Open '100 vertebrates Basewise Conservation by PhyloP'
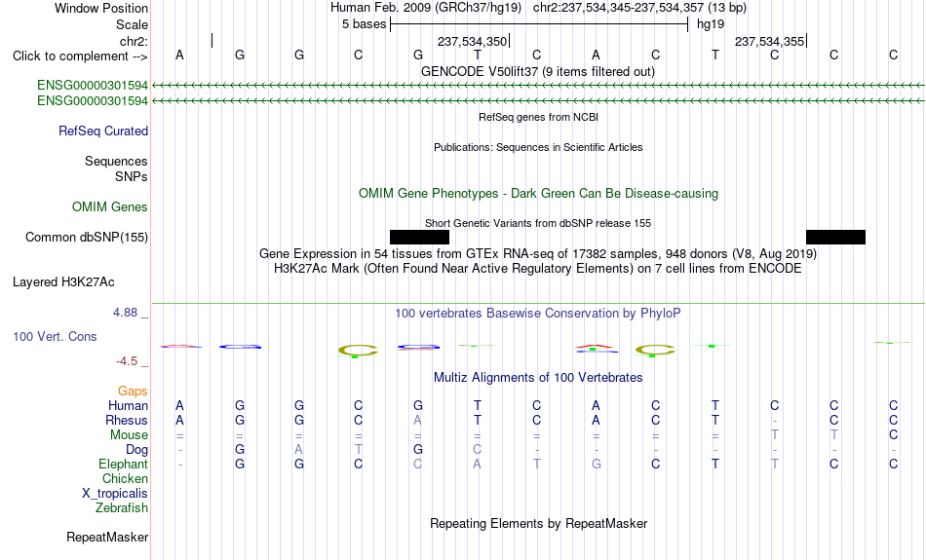The height and width of the screenshot is (560, 926). [537, 314]
